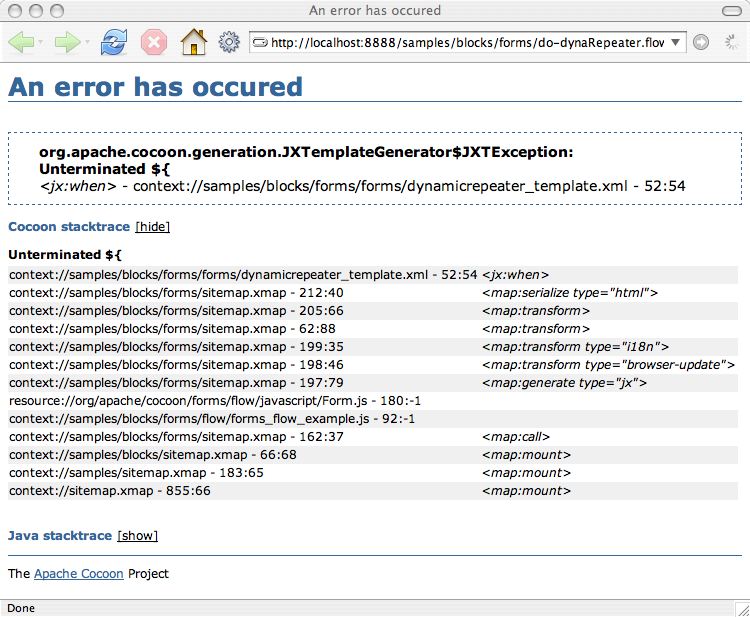Click the red Stop loading icon
The width and height of the screenshot is (750, 617).
tap(154, 42)
